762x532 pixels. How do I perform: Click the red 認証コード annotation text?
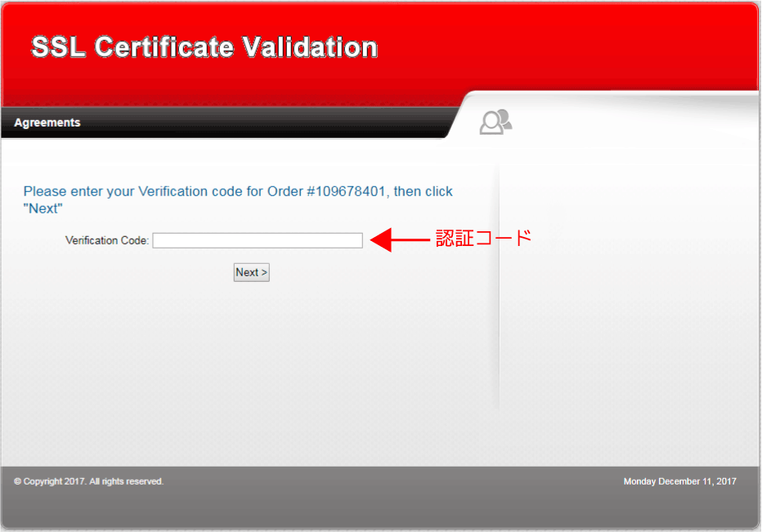483,239
